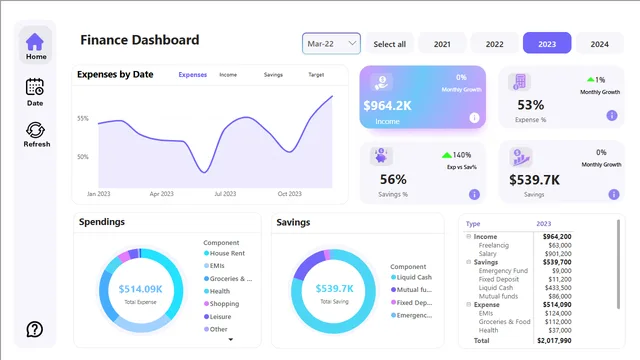Filter by year 2024
The height and width of the screenshot is (360, 640).
pos(600,44)
